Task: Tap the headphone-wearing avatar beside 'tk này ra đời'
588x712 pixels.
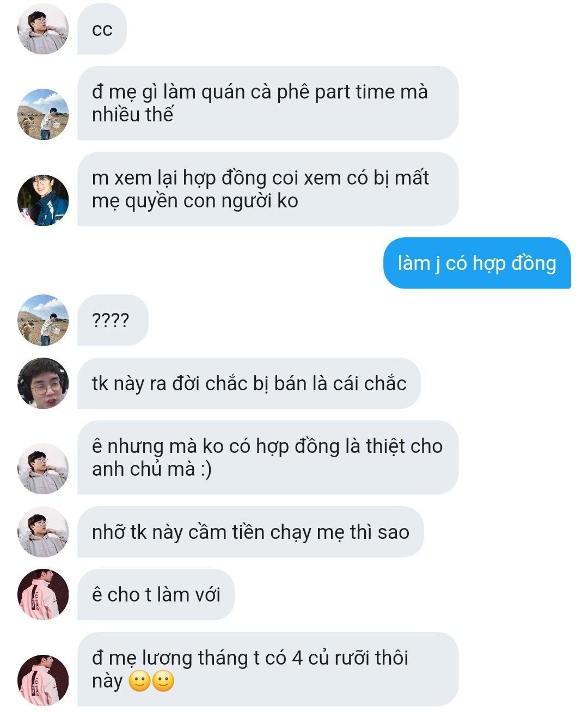Action: click(43, 383)
